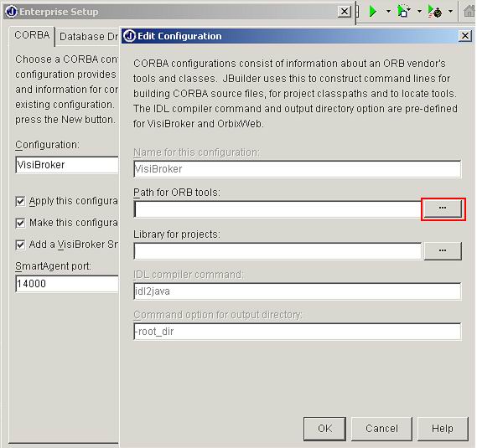Click the Cancel button
This screenshot has width=477, height=448.
pyautogui.click(x=381, y=429)
